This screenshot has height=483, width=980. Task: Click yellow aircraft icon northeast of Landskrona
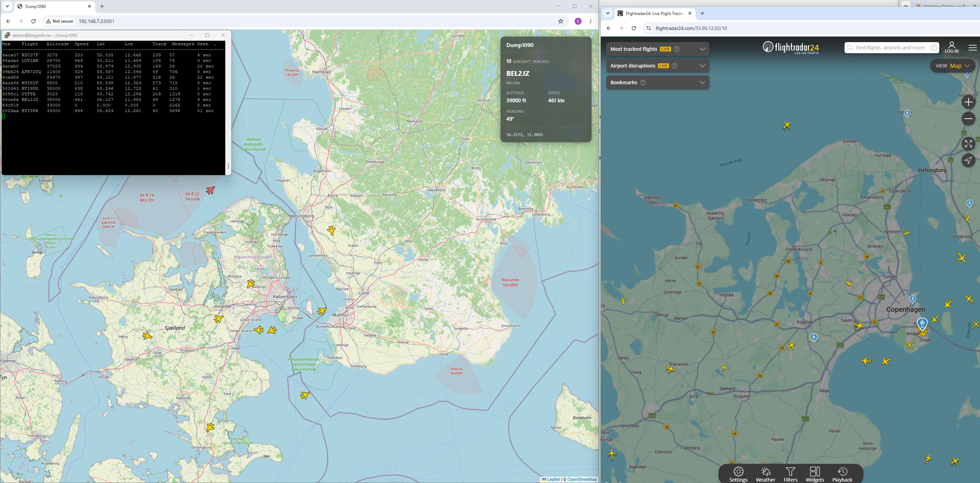331,230
